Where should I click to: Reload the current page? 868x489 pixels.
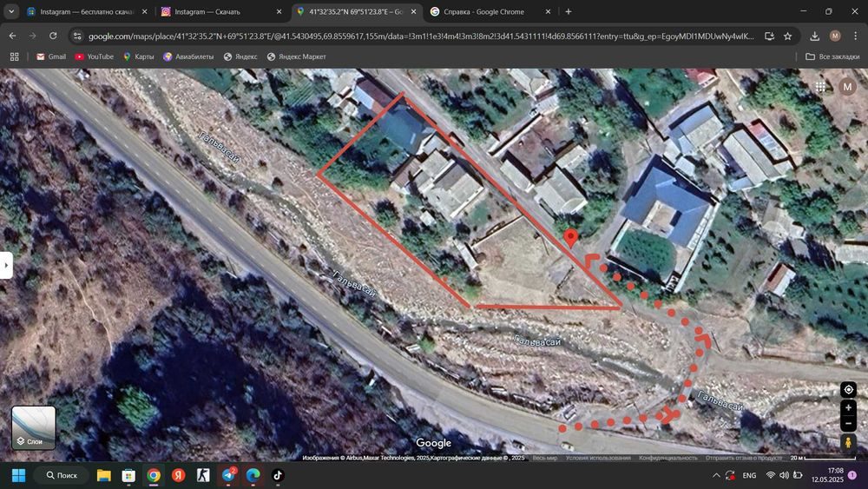[x=53, y=36]
